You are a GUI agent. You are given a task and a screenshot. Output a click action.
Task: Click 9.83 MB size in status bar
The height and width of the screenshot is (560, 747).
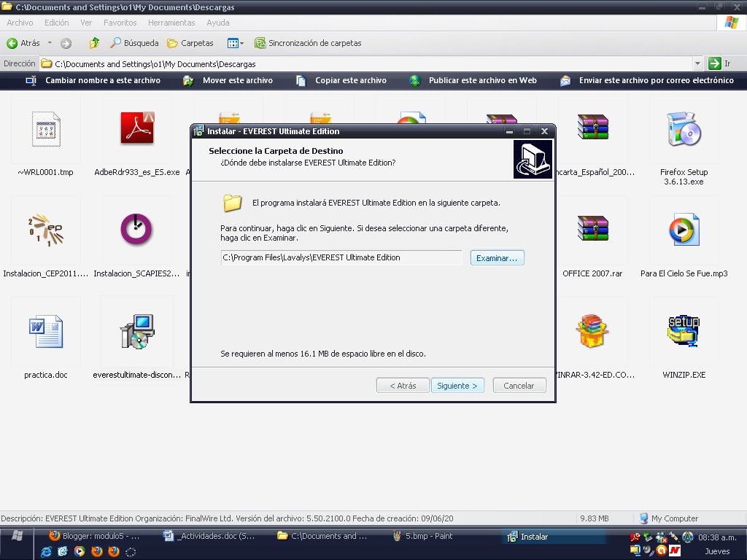(594, 518)
